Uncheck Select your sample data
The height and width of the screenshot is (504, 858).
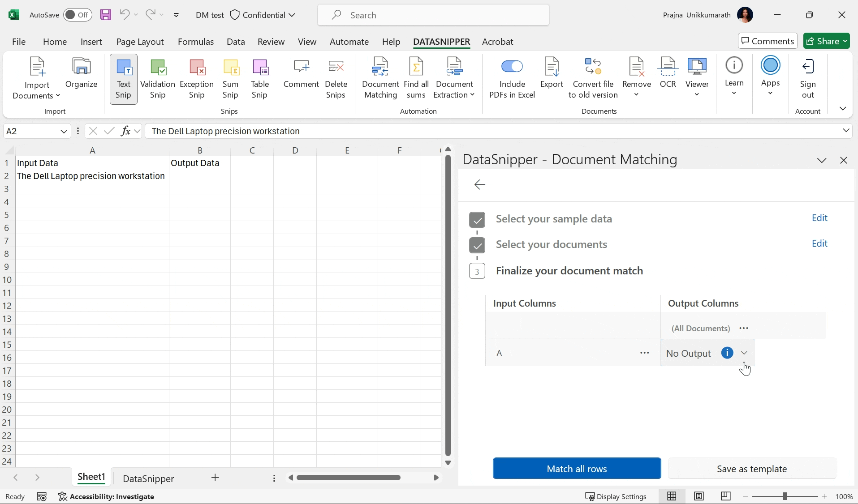(x=477, y=220)
